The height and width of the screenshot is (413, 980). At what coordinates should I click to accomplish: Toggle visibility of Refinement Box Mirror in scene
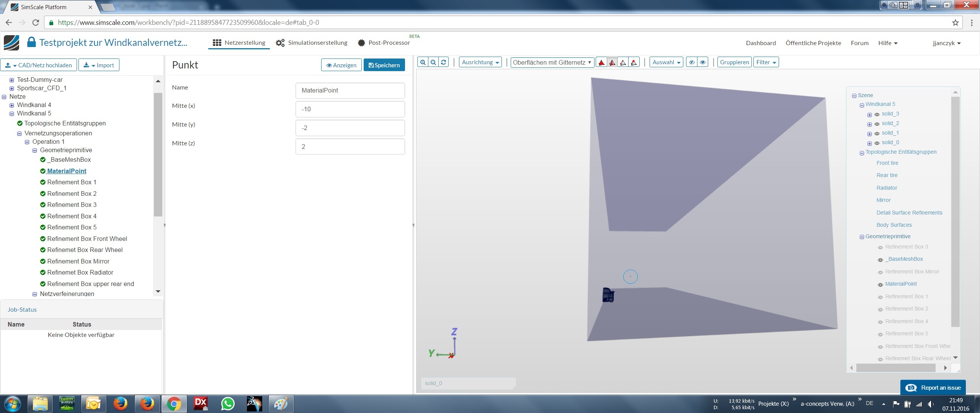point(880,272)
